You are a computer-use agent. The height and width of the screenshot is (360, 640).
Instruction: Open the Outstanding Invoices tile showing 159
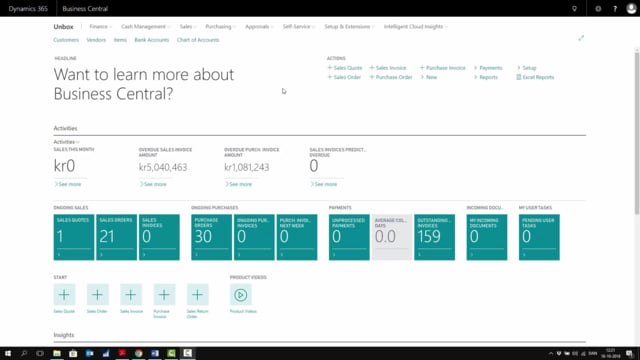coord(435,237)
